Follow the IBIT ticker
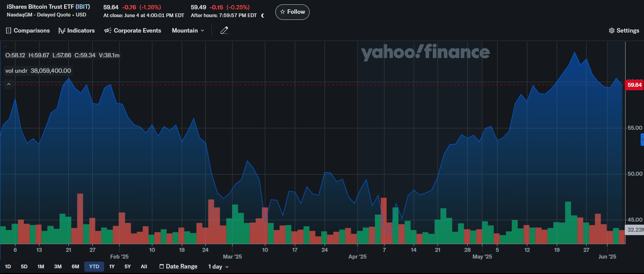The image size is (644, 274). [292, 12]
